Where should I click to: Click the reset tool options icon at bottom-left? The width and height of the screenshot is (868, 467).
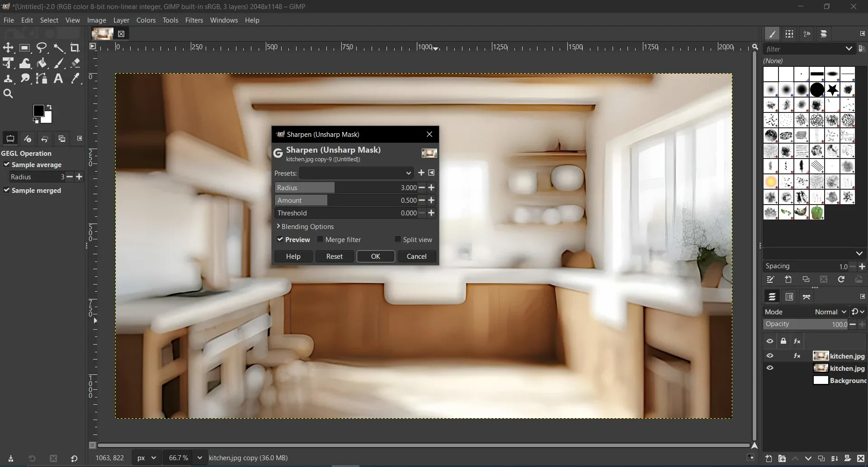[74, 458]
